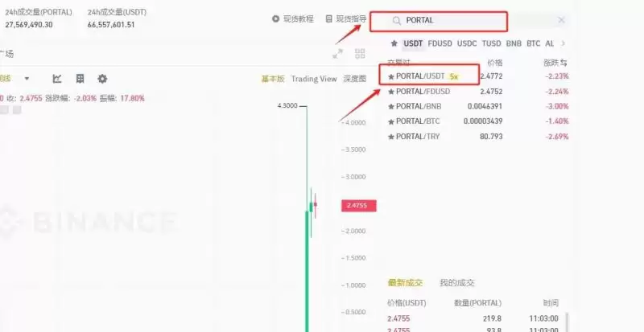Open the PORTAL/BTC trading pair
Image resolution: width=644 pixels, height=332 pixels.
point(418,121)
